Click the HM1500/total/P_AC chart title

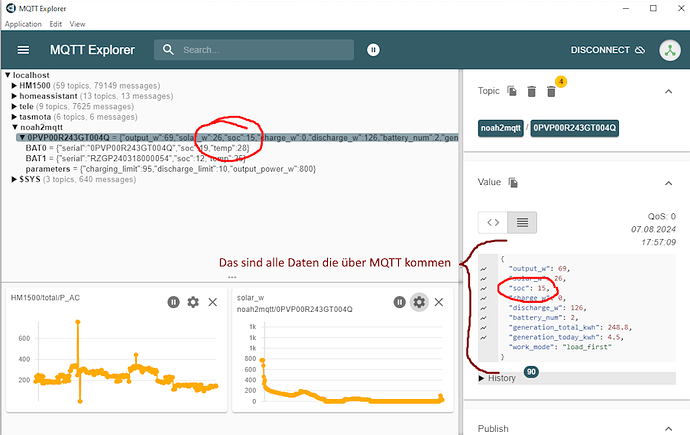point(45,298)
